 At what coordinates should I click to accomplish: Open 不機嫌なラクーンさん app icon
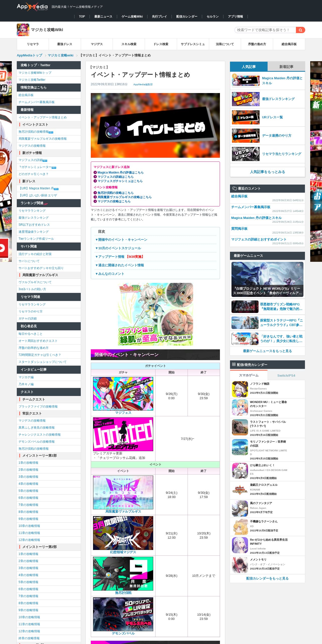[x=240, y=527]
